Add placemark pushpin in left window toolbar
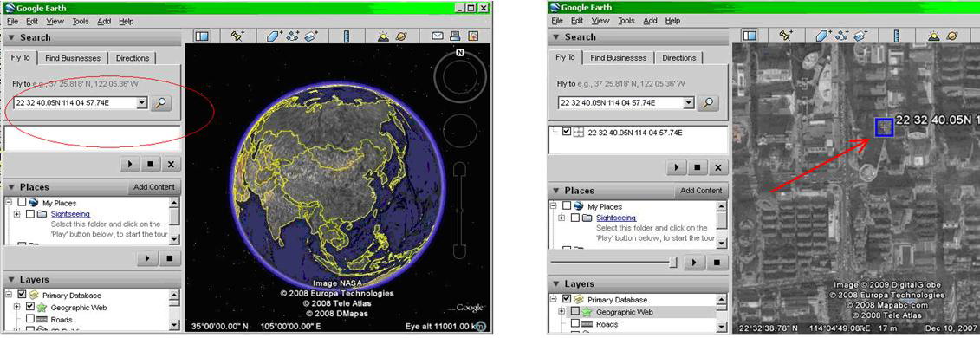 click(x=237, y=36)
